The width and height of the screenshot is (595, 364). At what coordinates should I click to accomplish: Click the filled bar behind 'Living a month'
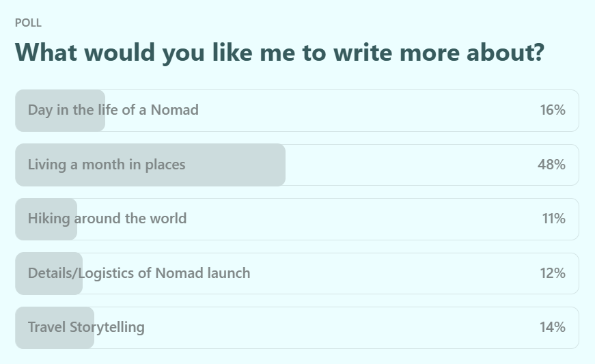(x=150, y=165)
